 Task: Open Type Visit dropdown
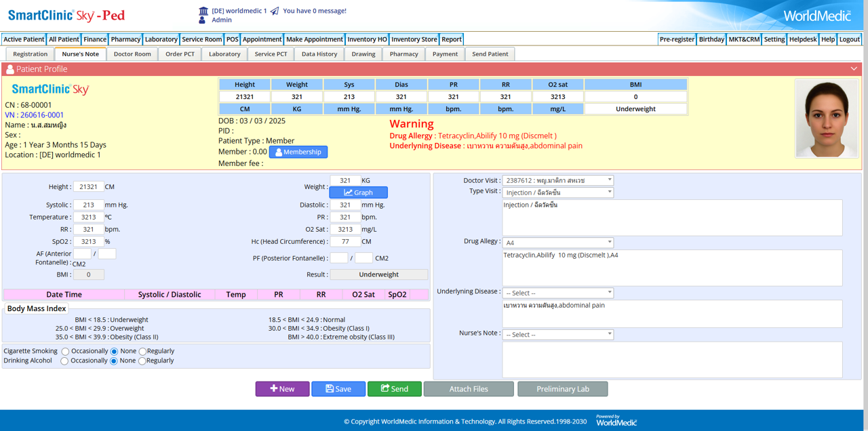pos(558,192)
